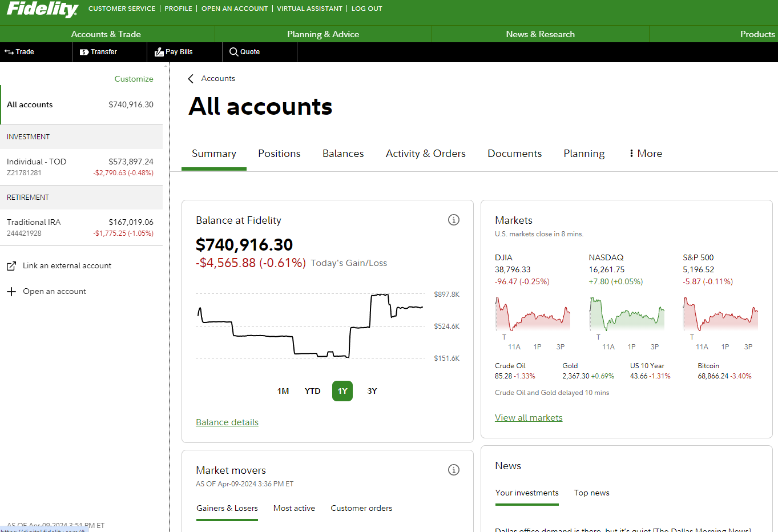Expand the More tab menu

(x=646, y=154)
